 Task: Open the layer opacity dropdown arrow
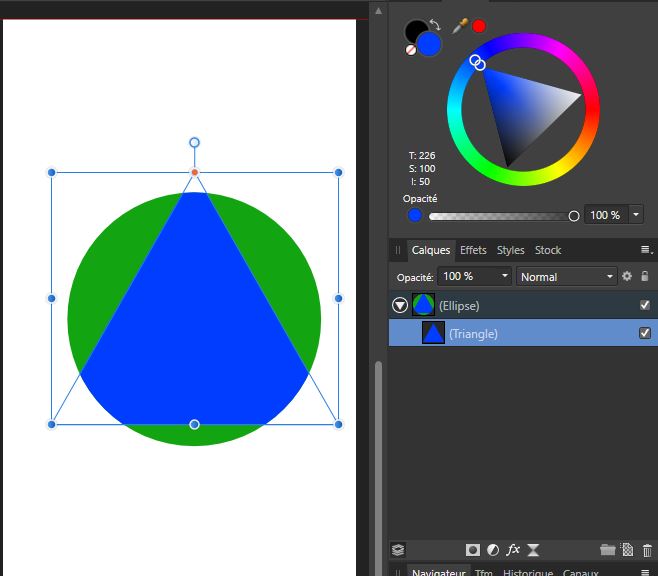coord(504,276)
